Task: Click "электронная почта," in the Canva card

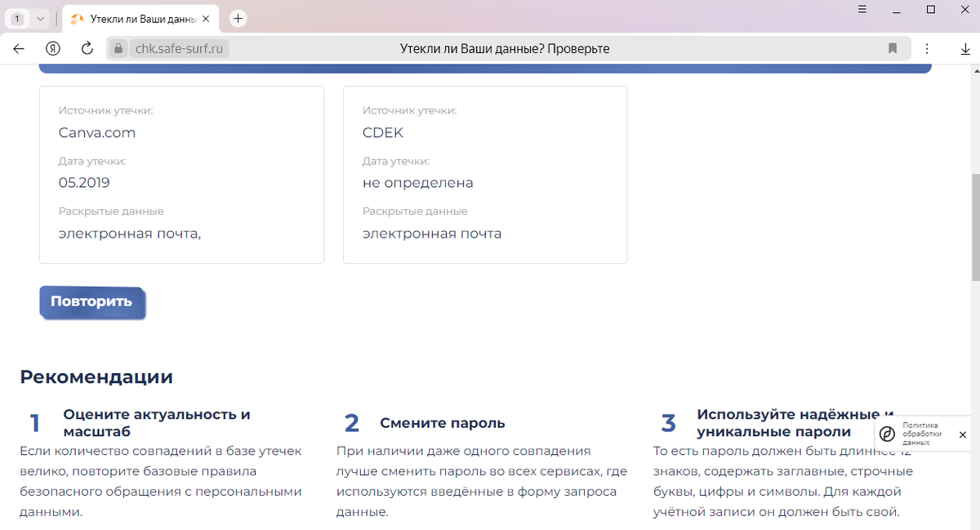Action: tap(130, 234)
